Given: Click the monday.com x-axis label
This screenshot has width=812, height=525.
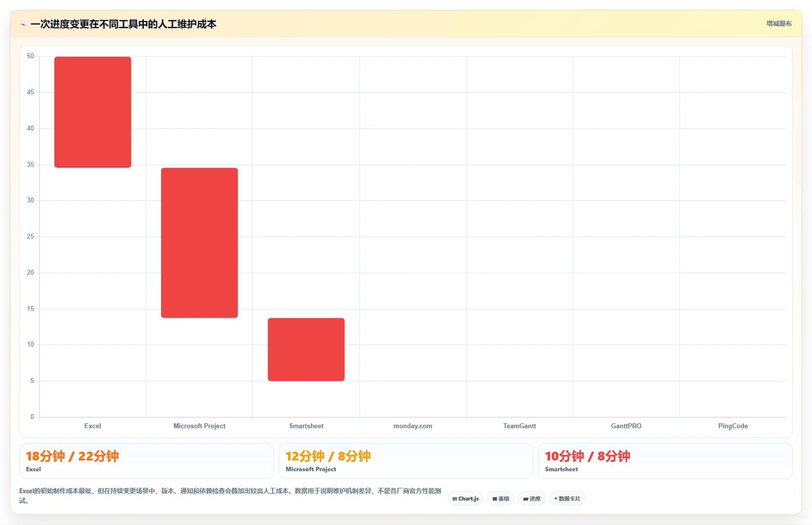Looking at the screenshot, I should click(x=413, y=426).
